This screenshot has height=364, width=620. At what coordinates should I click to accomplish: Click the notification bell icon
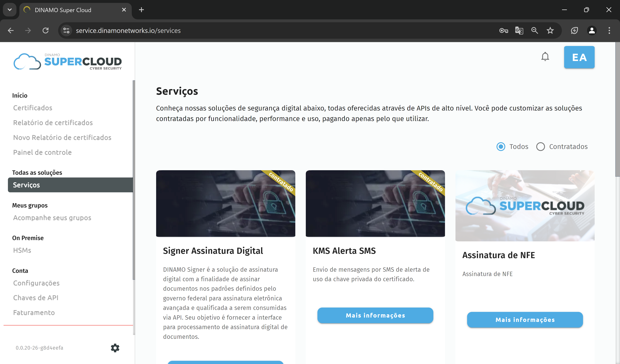tap(545, 57)
